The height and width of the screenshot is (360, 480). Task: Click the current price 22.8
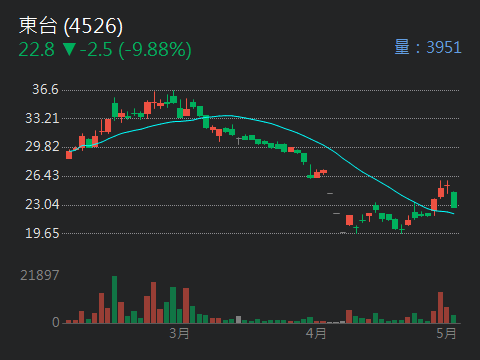click(36, 50)
